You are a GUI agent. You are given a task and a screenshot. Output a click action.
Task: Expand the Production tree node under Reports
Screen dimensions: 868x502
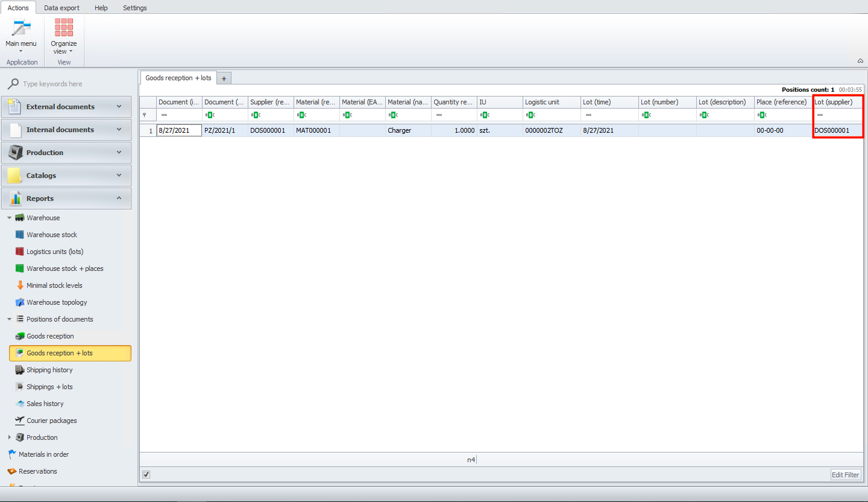click(x=9, y=437)
